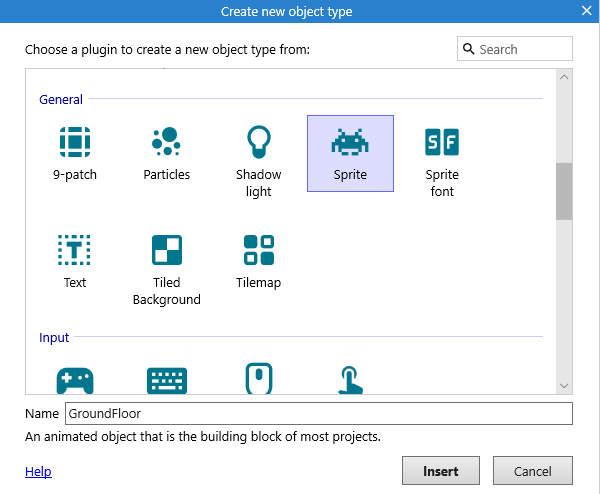
Task: Click the Name field containing GroundFloor
Action: [318, 413]
